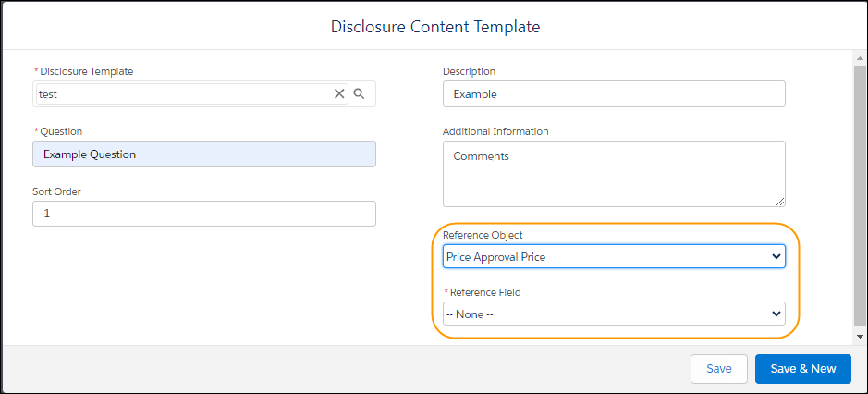The image size is (868, 394).
Task: Click the Reference Object label
Action: pos(483,236)
